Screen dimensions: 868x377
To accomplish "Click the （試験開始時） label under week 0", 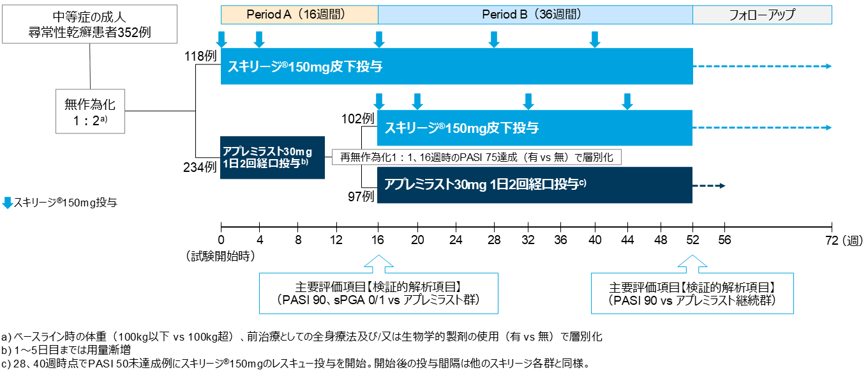I will click(x=221, y=256).
